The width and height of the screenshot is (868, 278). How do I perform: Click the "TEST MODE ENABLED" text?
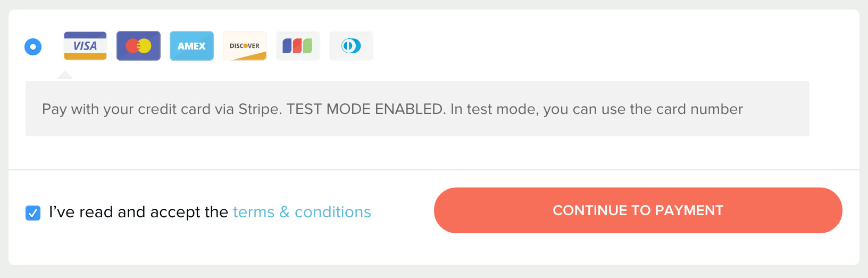(x=365, y=109)
